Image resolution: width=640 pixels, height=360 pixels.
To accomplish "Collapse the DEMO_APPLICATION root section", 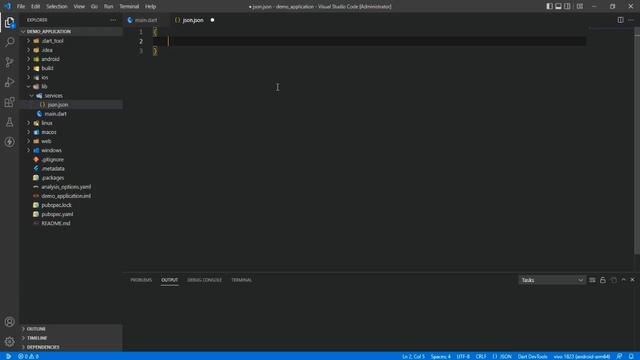I will 71,31.
